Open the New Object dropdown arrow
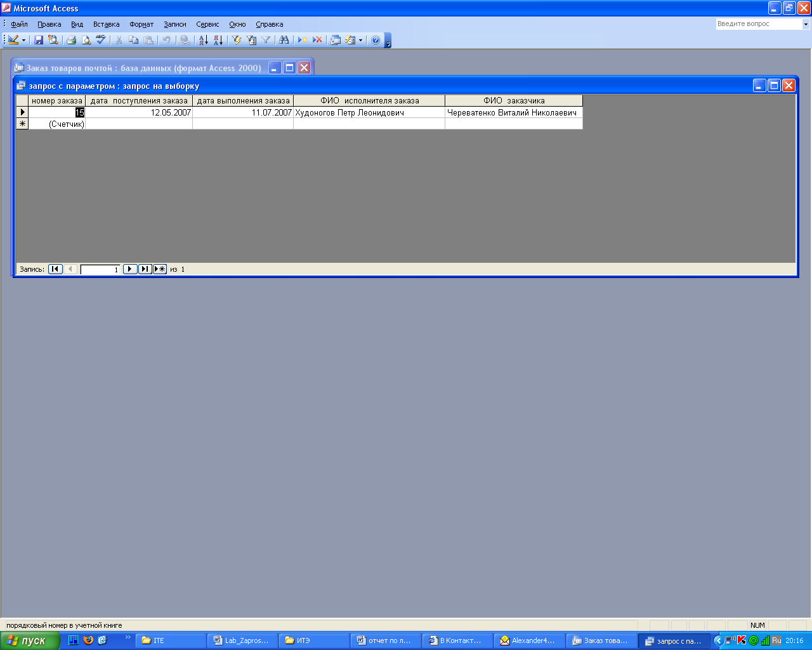 click(x=360, y=40)
